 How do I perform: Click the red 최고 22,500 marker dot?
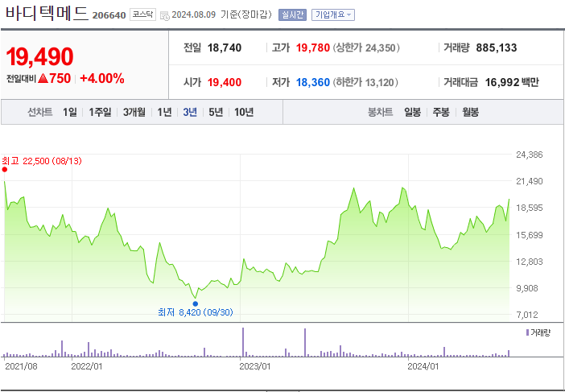click(x=4, y=169)
